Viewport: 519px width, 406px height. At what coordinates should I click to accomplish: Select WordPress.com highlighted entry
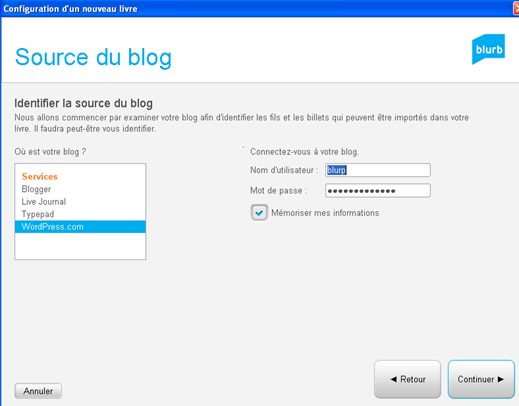pyautogui.click(x=80, y=227)
